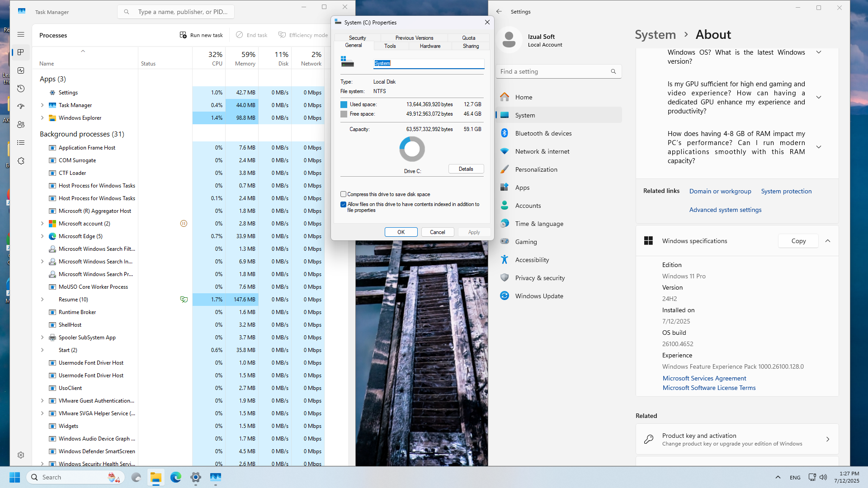Click OK in System (C:) Properties
Image resolution: width=868 pixels, height=488 pixels.
[401, 232]
